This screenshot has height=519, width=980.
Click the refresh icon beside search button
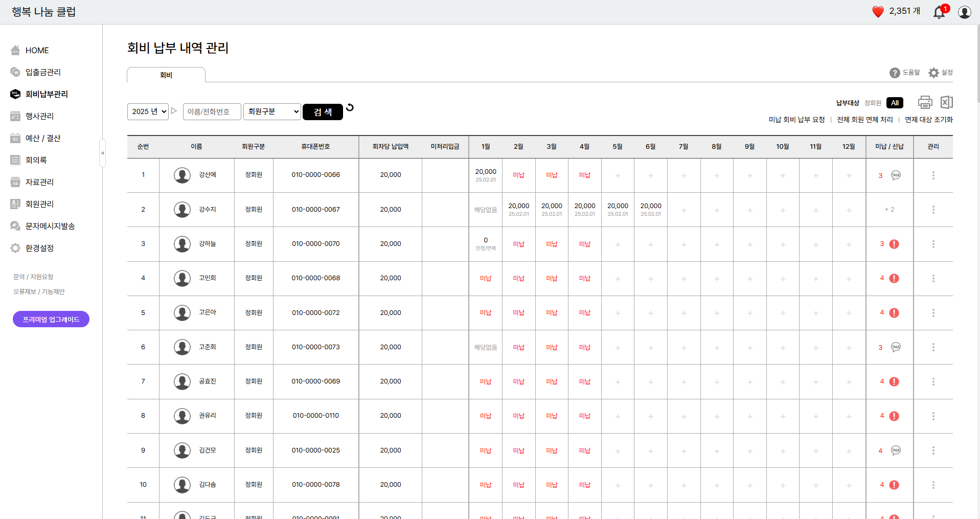[350, 107]
